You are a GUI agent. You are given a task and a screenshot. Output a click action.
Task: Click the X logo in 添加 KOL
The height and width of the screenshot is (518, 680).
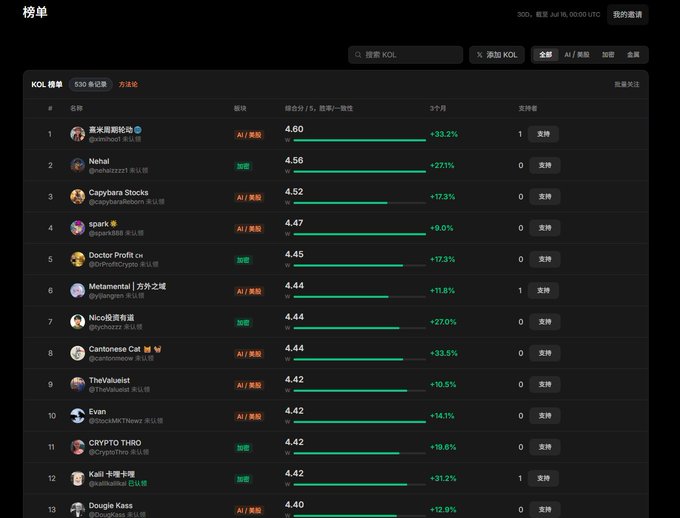click(x=479, y=55)
